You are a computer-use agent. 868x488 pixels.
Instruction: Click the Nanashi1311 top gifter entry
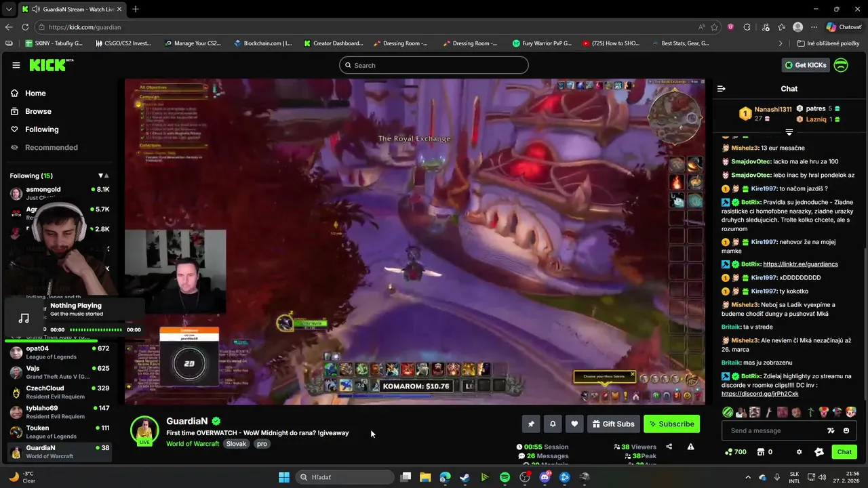click(x=766, y=113)
